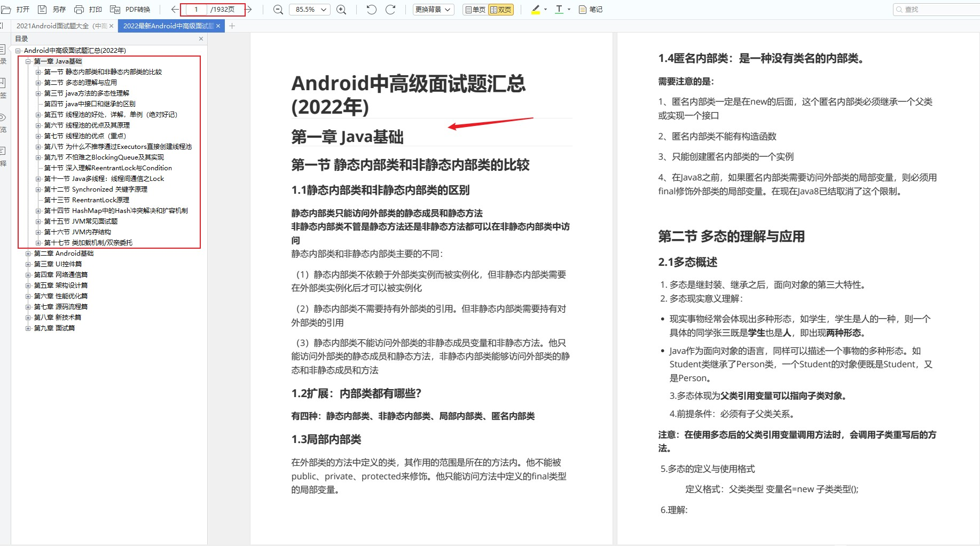
Task: Click heading 1.3局部内部类 in document
Action: [x=326, y=439]
